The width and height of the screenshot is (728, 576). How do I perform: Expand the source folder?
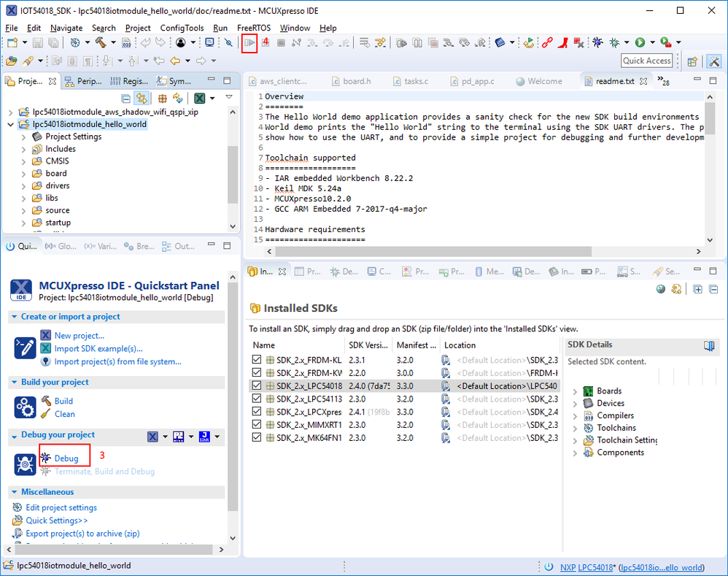tap(23, 211)
